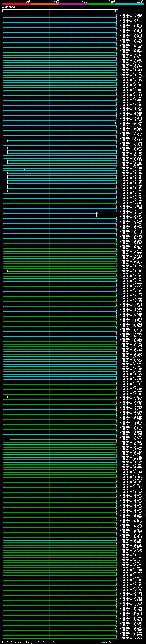The height and width of the screenshot is (644, 146).
Task: Click the UniRef100_B3RMZ0 label at bottom
Action: [131, 638]
